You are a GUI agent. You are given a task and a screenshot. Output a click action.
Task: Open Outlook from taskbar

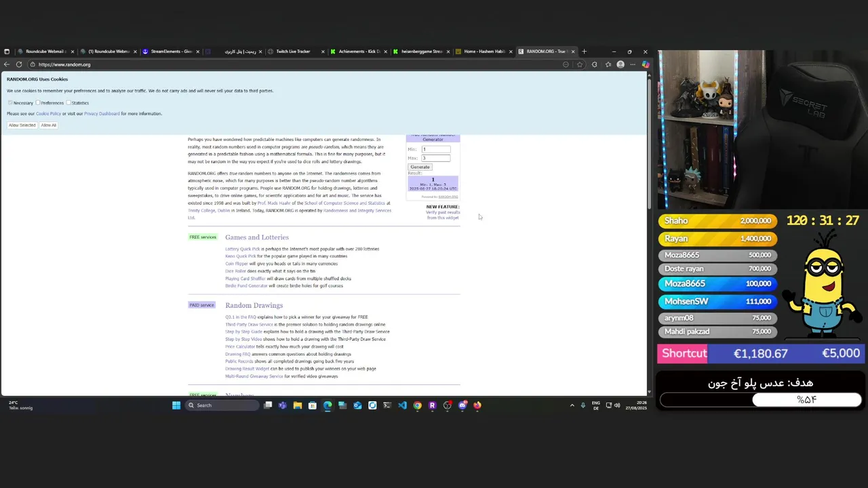point(357,405)
